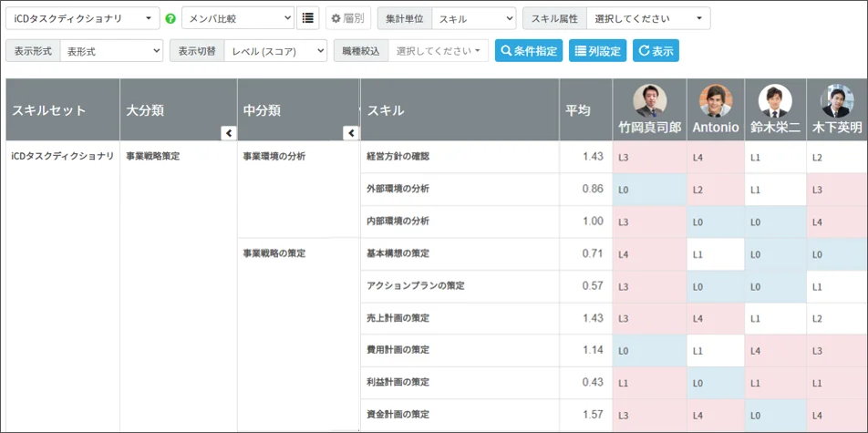Open the メンバ比較 dropdown

238,18
